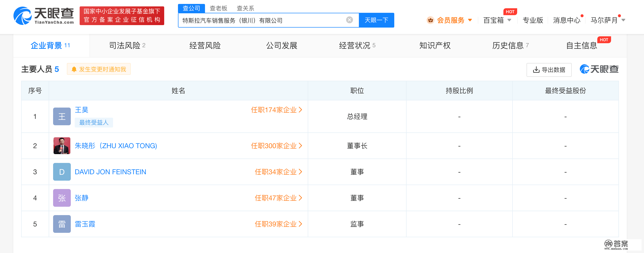
Task: Open 王昊's profile link
Action: click(82, 110)
